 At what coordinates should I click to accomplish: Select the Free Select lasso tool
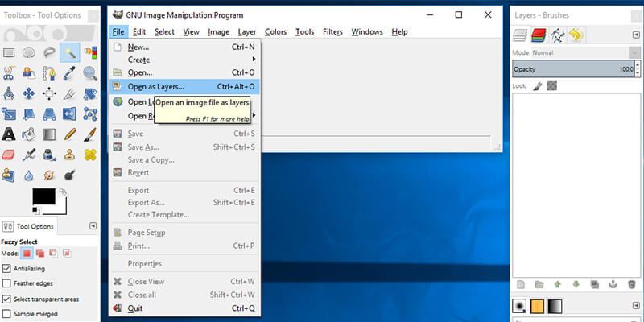(49, 52)
